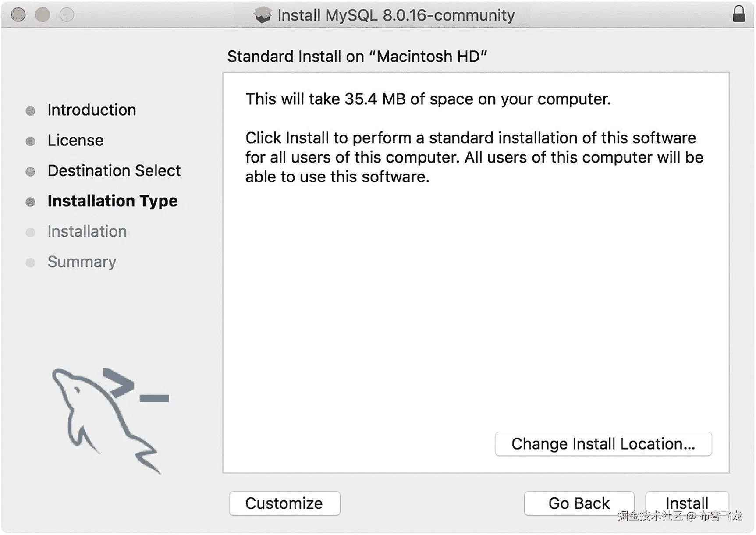Select the License step label
Screen dimensions: 756x535
coord(75,140)
